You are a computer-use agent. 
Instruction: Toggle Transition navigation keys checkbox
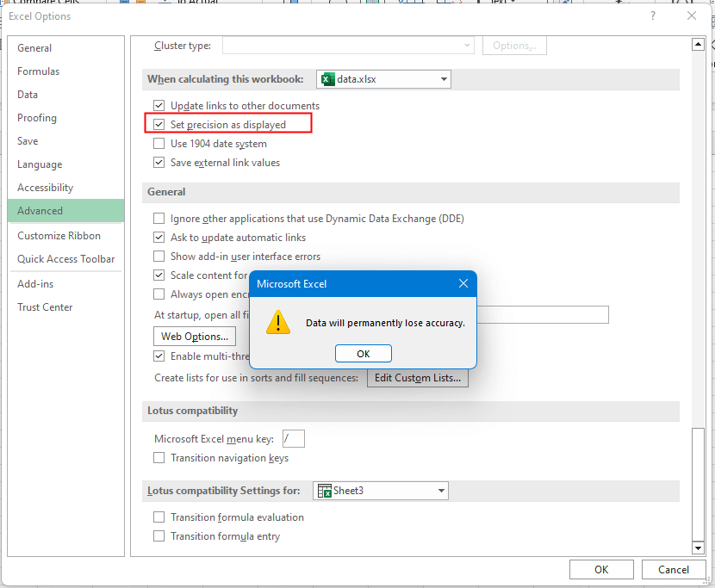159,458
